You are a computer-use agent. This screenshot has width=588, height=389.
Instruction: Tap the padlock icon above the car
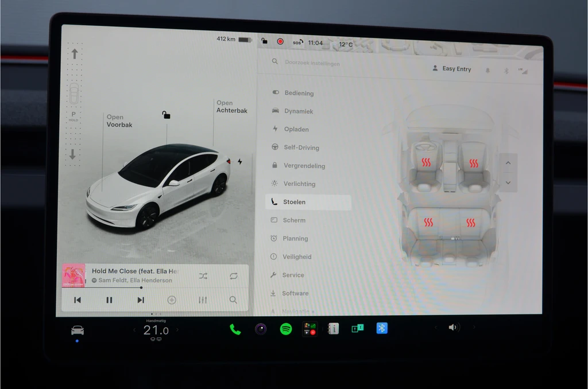pos(166,115)
